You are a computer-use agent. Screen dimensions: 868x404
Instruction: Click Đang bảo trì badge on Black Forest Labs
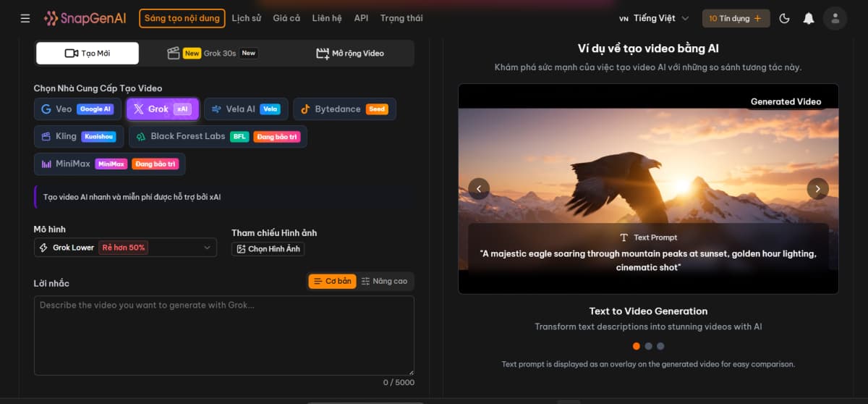click(x=276, y=136)
